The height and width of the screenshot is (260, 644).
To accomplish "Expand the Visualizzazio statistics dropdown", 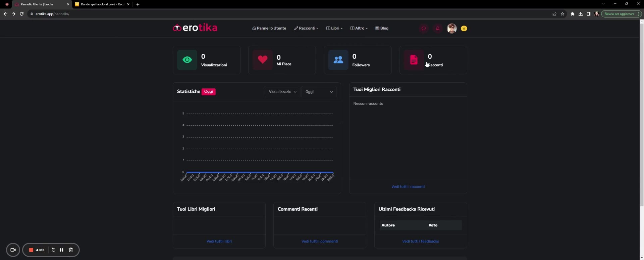I will click(282, 92).
